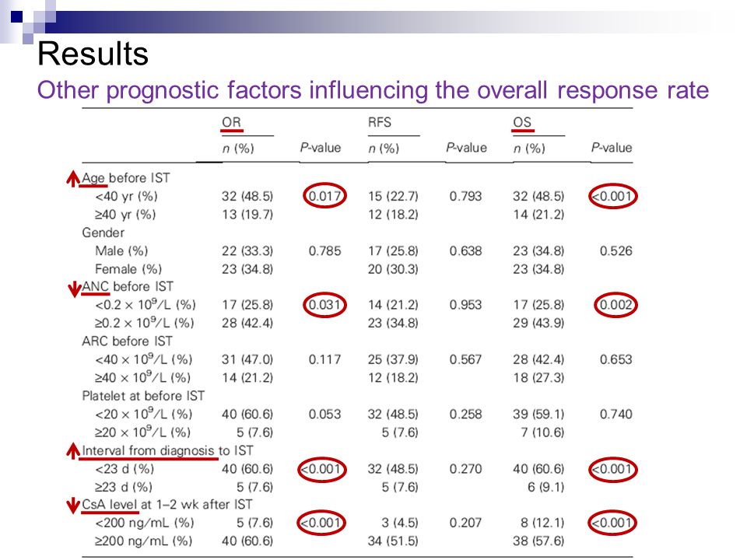The width and height of the screenshot is (747, 560).
Task: Select the '29 (43.9)' cell
Action: point(538,323)
